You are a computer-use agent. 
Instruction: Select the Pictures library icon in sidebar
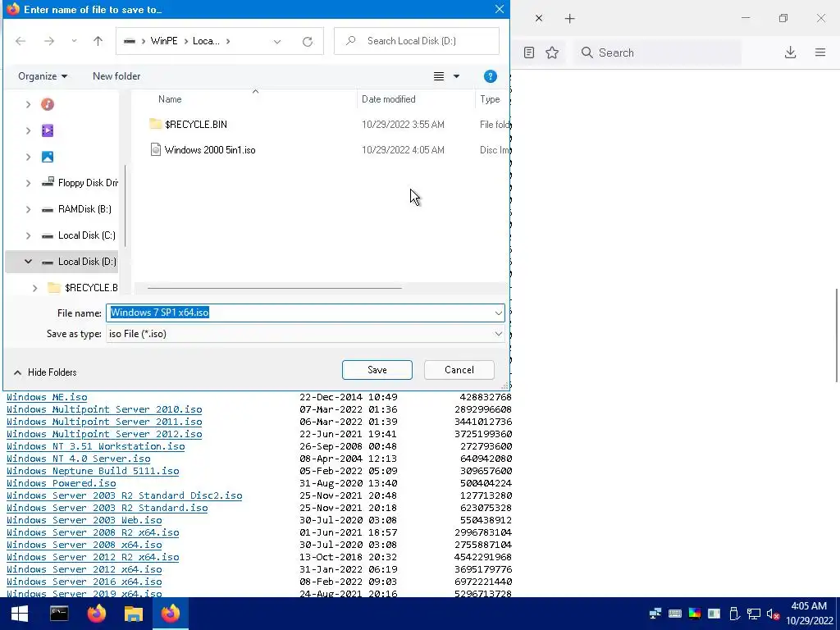pyautogui.click(x=48, y=157)
